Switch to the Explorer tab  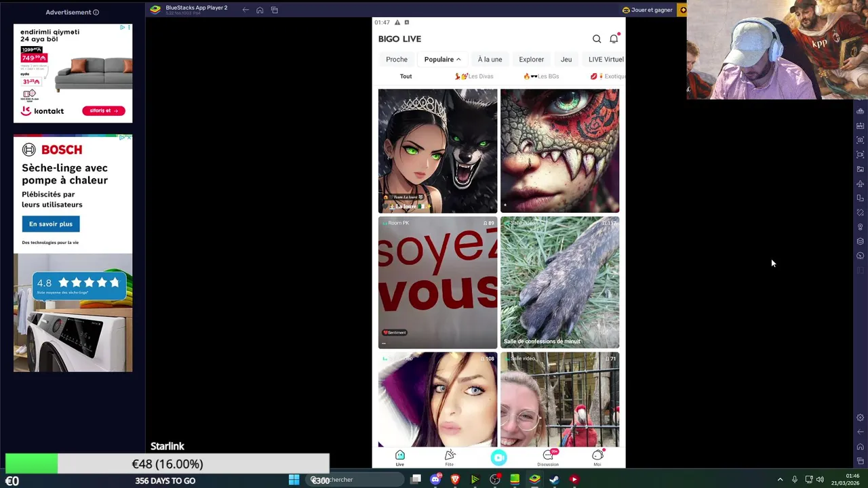(x=532, y=60)
